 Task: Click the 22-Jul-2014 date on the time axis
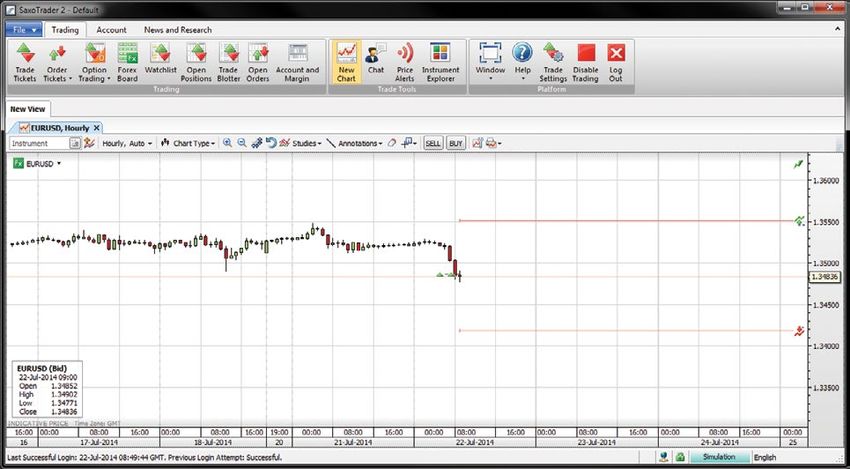[x=475, y=442]
